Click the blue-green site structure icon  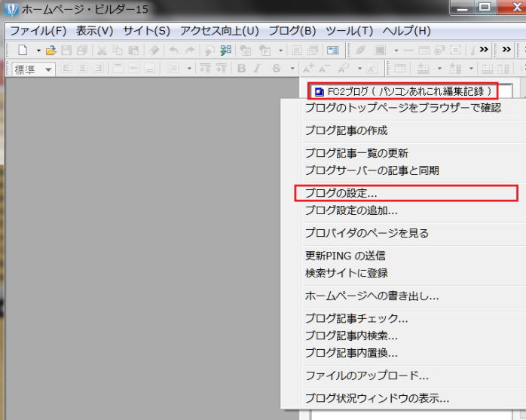[226, 51]
